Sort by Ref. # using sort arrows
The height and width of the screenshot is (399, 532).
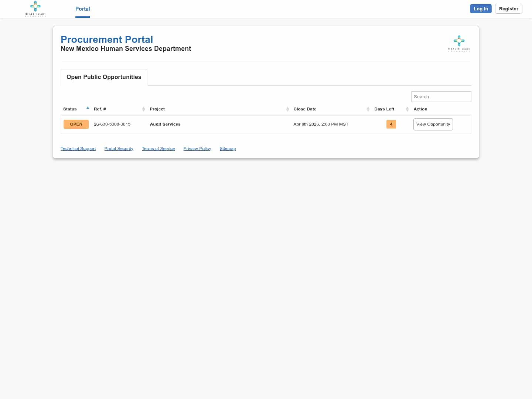pos(143,109)
